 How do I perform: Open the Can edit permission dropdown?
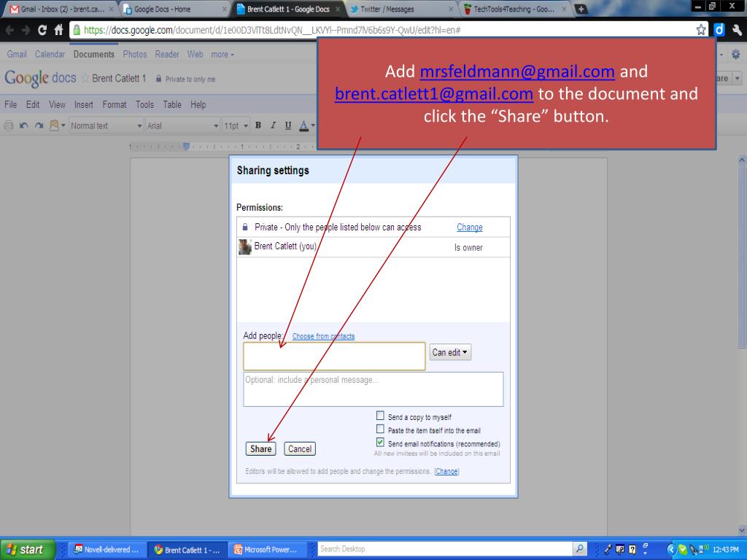click(450, 352)
